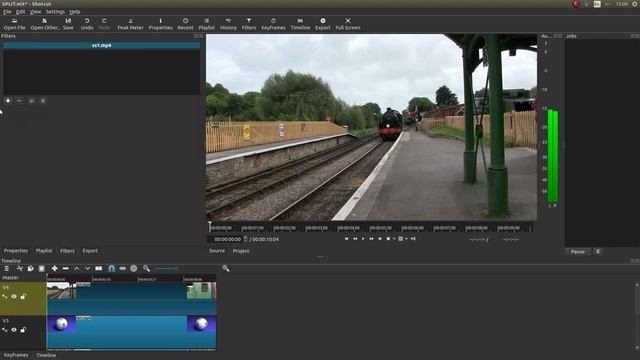Toggle mute on the upper yellow track
The height and width of the screenshot is (360, 640).
coord(4,296)
